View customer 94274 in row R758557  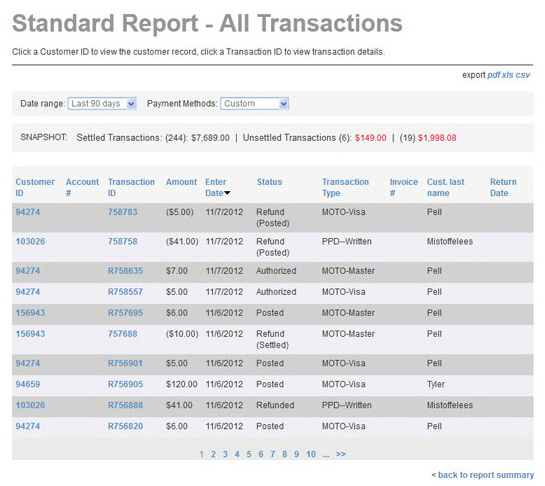[x=27, y=292]
